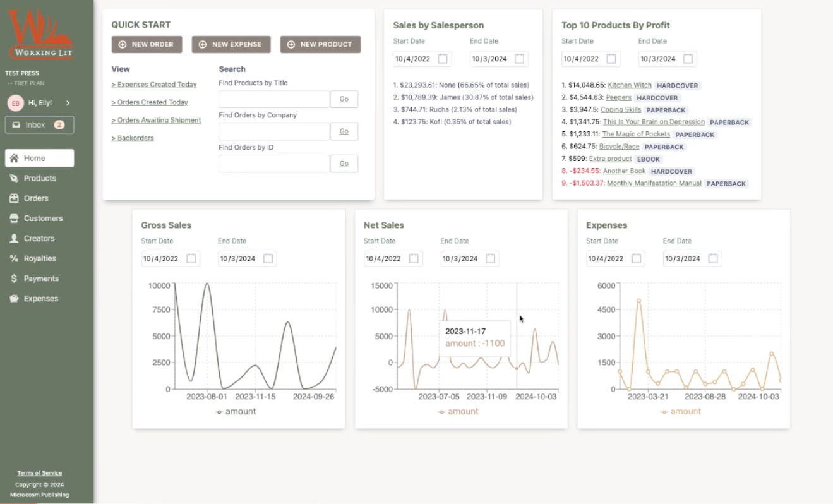Open calendar picker for Expenses start date
Screen dimensions: 833x504
pos(636,259)
